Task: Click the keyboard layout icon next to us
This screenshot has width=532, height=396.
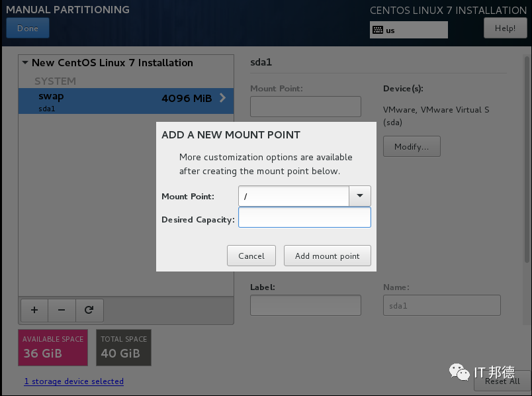Action: 378,30
